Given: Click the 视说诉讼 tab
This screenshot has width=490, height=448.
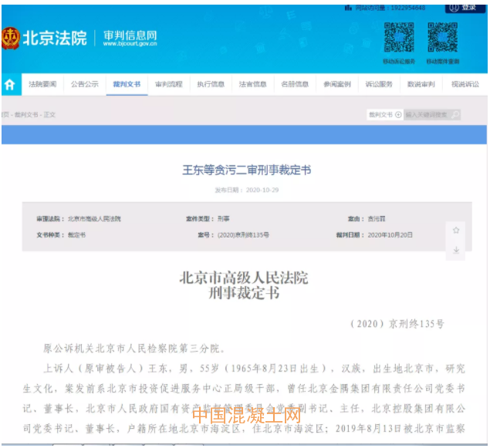Looking at the screenshot, I should click(x=465, y=84).
